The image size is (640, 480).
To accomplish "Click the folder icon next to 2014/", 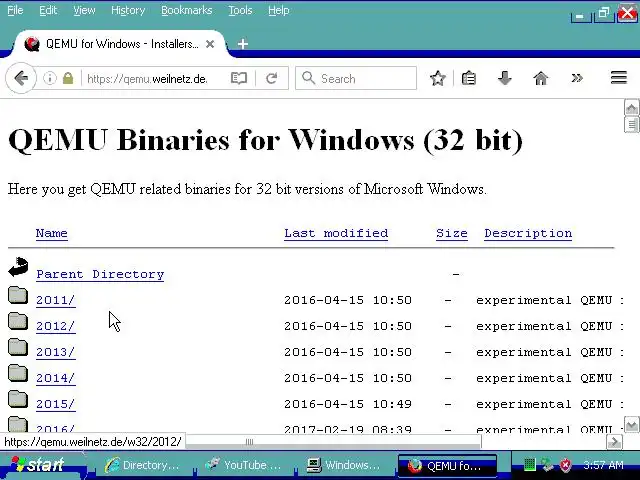I will [18, 373].
